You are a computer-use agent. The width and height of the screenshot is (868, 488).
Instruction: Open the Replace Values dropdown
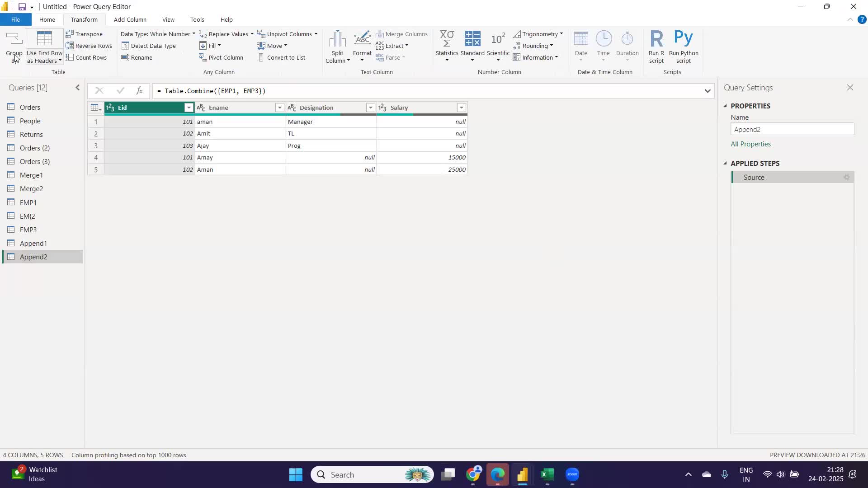tap(226, 34)
